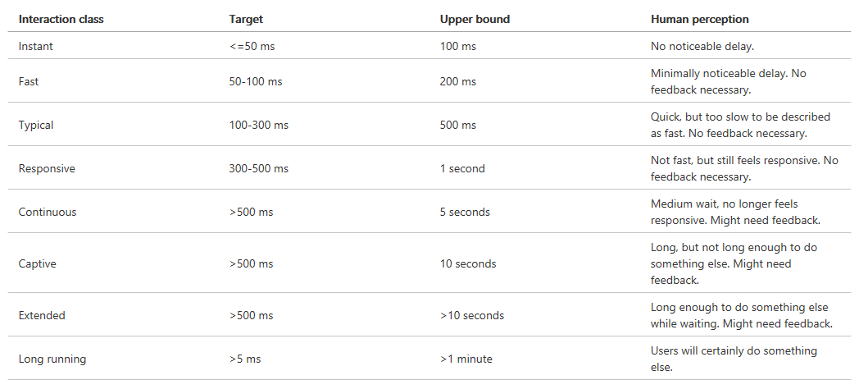Select the 100-300 ms target cell
Image resolution: width=868 pixels, height=389 pixels.
(259, 125)
